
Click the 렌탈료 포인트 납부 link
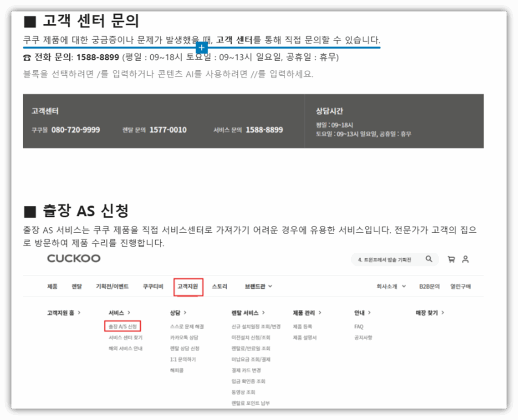(x=250, y=403)
